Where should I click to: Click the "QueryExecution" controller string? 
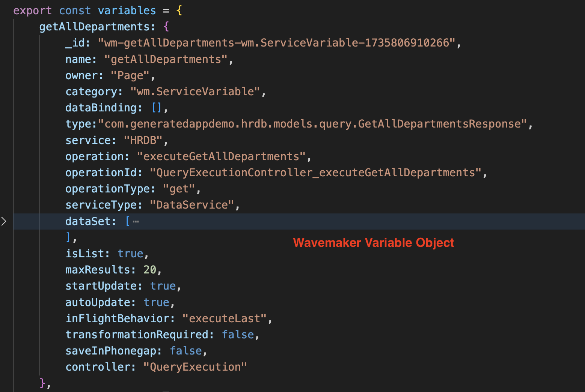[195, 367]
